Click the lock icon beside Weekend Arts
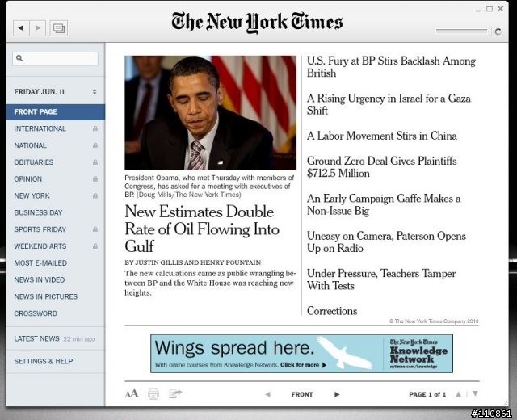 click(x=95, y=246)
